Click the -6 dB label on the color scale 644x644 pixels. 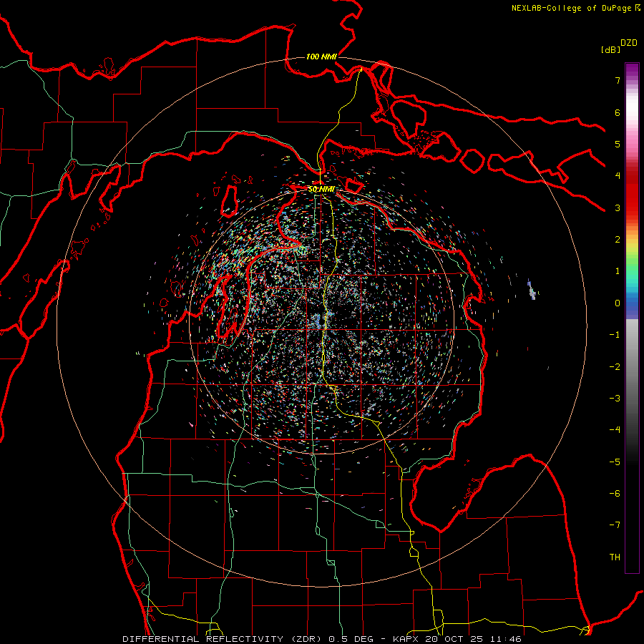[x=615, y=494]
